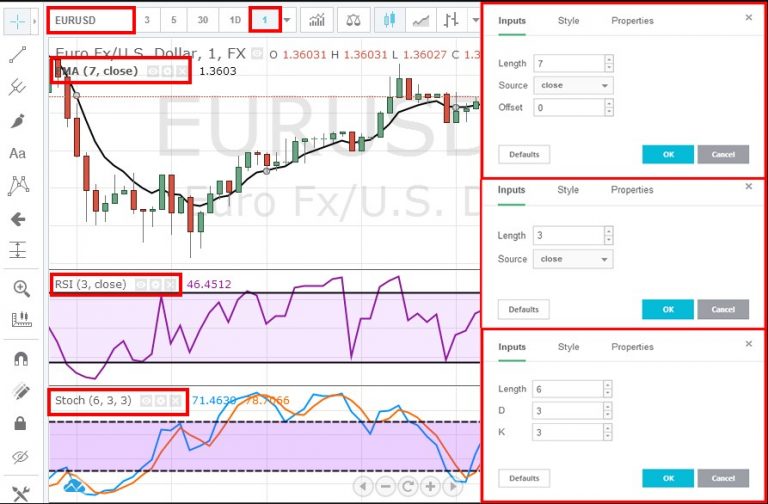Cancel the RSI settings dialog
Viewport: 768px width, 504px height.
pos(723,310)
